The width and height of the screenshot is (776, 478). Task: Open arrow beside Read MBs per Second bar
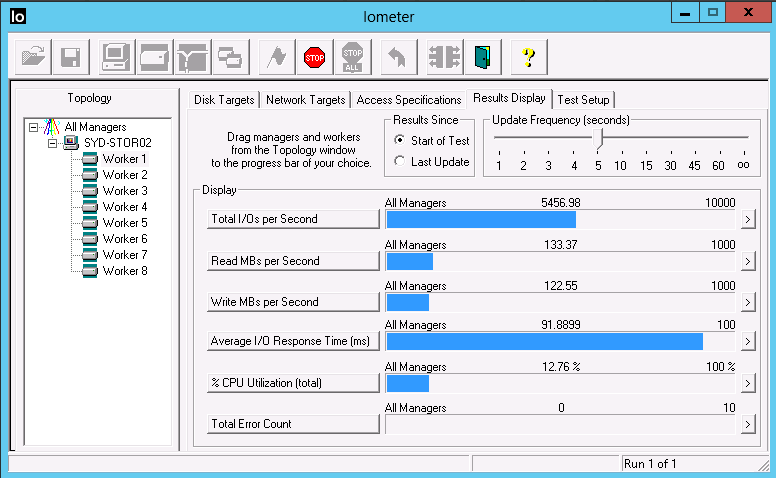[x=748, y=261]
